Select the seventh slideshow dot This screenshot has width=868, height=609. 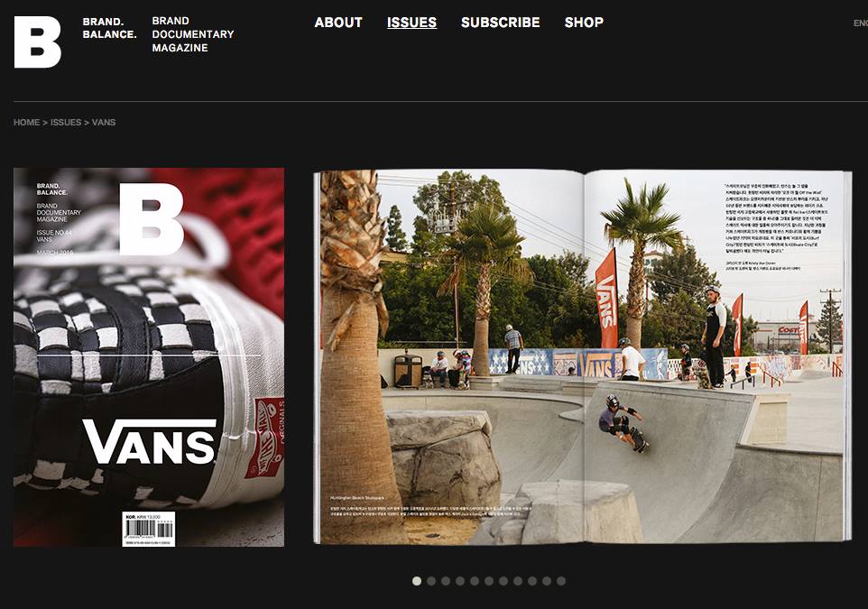503,581
